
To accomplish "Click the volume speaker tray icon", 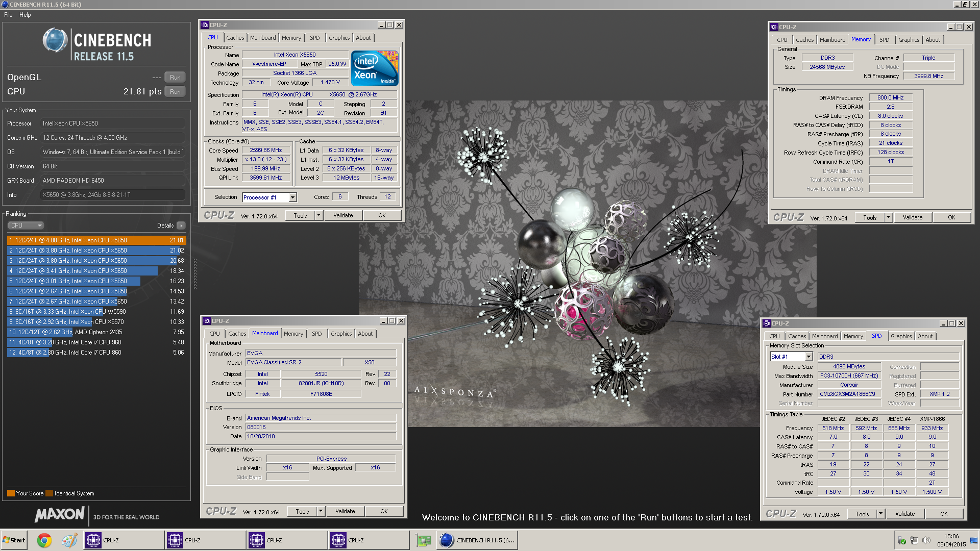I will tap(926, 540).
